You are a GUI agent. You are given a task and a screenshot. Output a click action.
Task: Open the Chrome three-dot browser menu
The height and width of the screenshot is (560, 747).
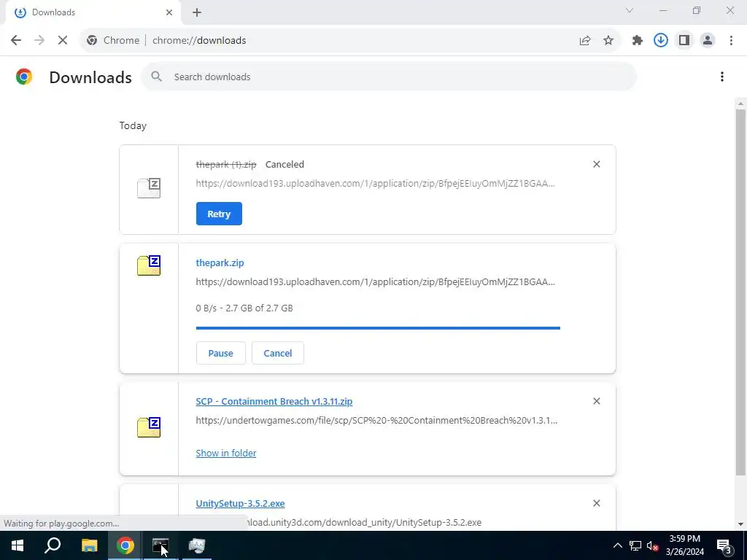731,41
